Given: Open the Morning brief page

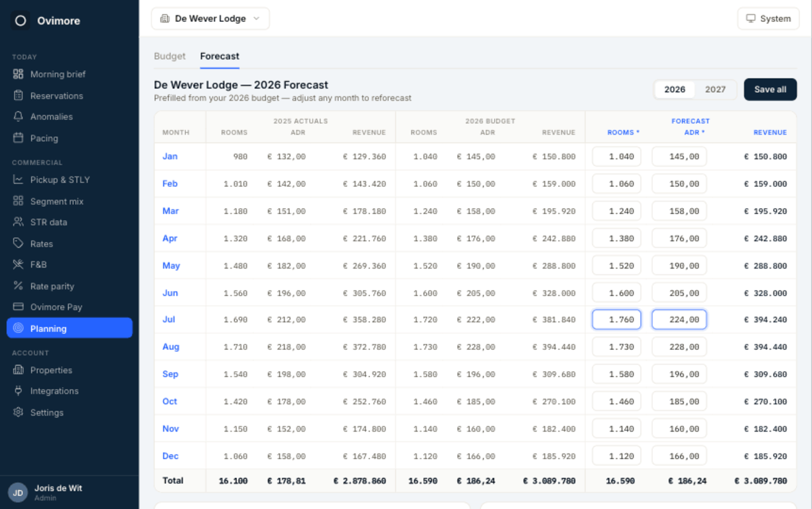Looking at the screenshot, I should pos(70,74).
